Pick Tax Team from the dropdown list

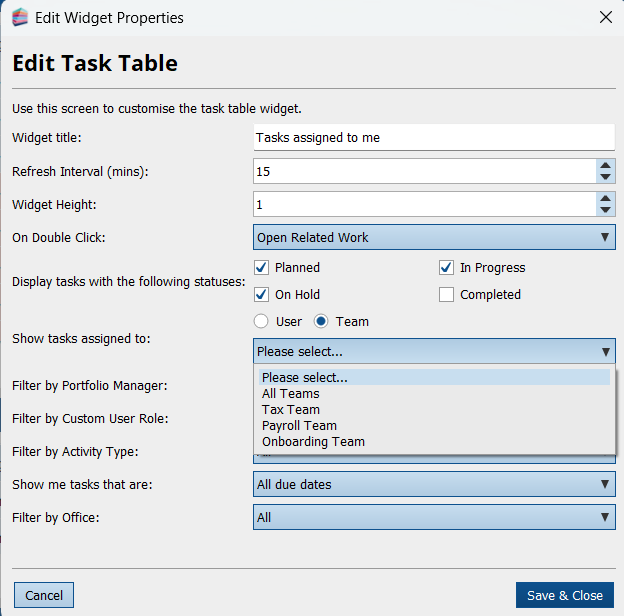coord(291,410)
